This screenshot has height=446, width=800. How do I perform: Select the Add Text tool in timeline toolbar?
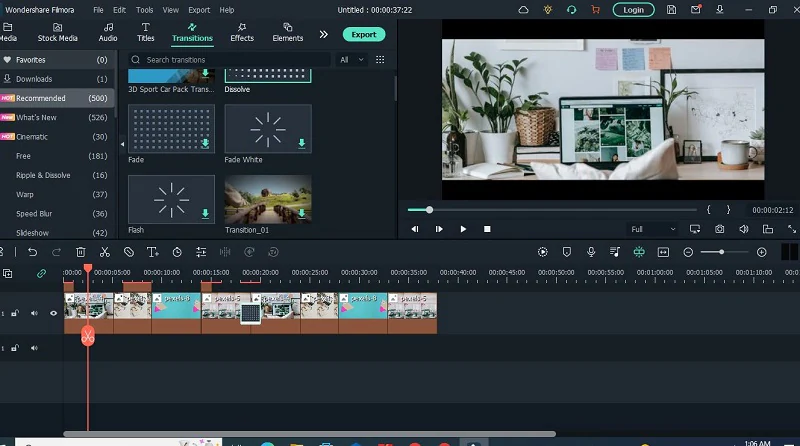pos(153,252)
